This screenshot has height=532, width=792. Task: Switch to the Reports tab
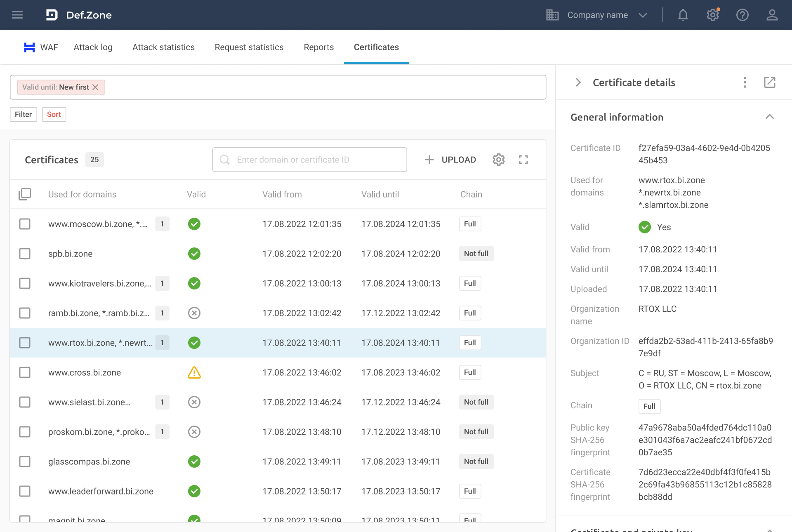[x=318, y=47]
